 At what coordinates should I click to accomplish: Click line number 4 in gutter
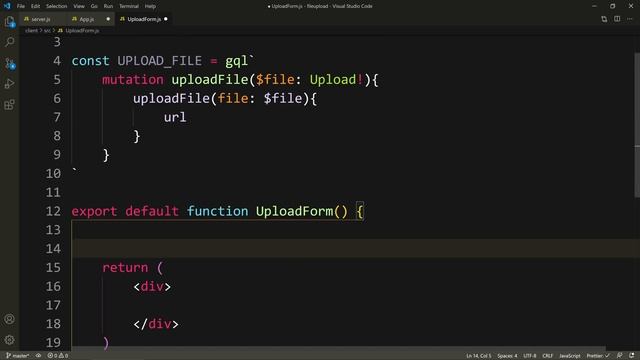[x=57, y=61]
